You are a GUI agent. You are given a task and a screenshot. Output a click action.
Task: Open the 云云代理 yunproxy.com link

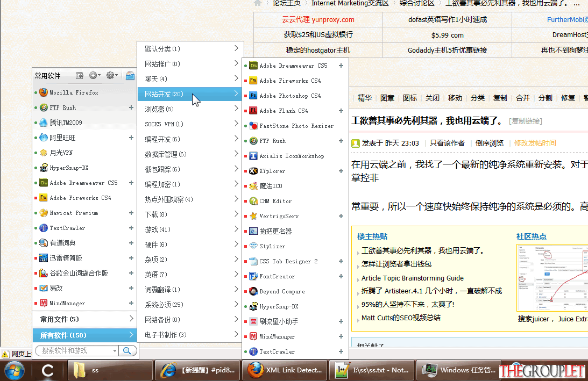coord(318,19)
